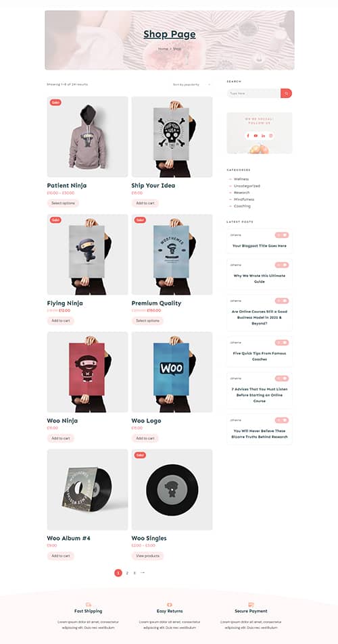Click the search input field

[254, 93]
